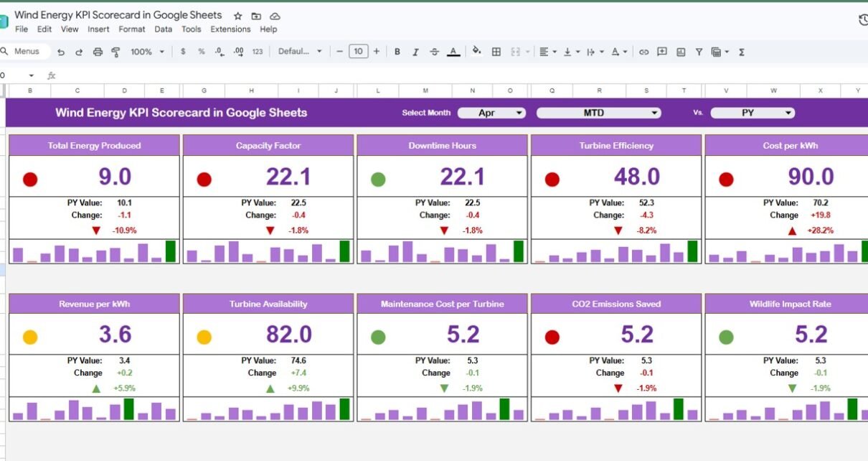Increase font size with plus button

point(376,51)
